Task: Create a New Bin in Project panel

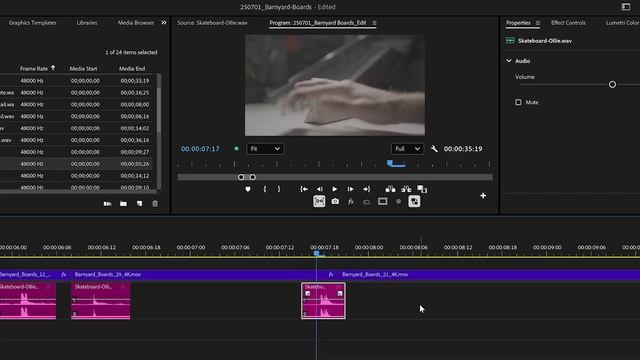Action: (x=123, y=204)
